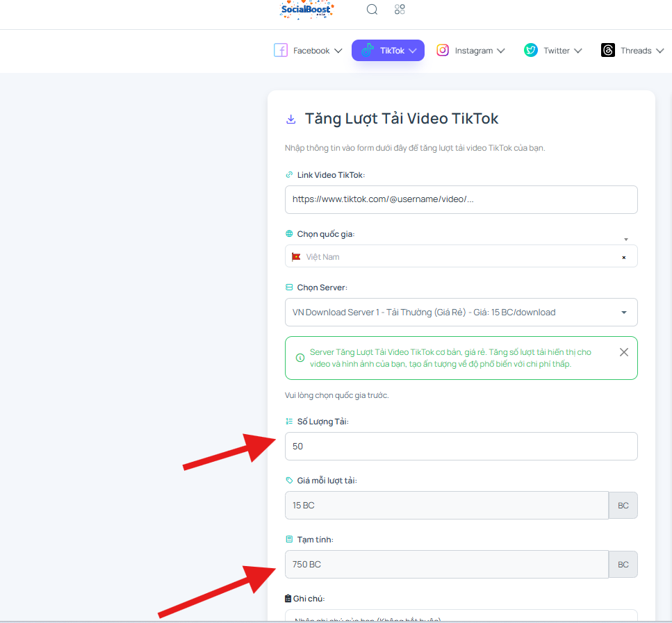Click label 'Giá mỗi lượt tải:'
672x623 pixels.
click(327, 481)
